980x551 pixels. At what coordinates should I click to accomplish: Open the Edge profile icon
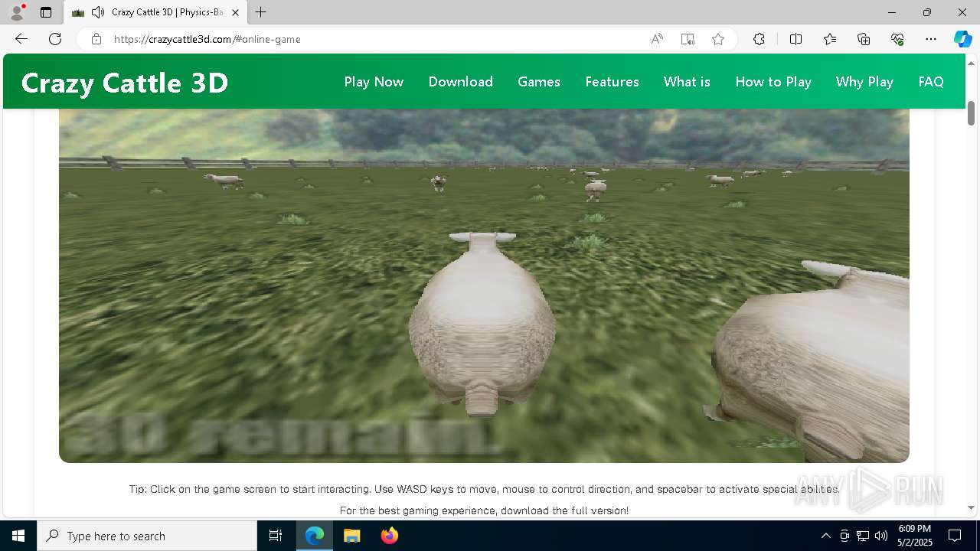click(17, 12)
